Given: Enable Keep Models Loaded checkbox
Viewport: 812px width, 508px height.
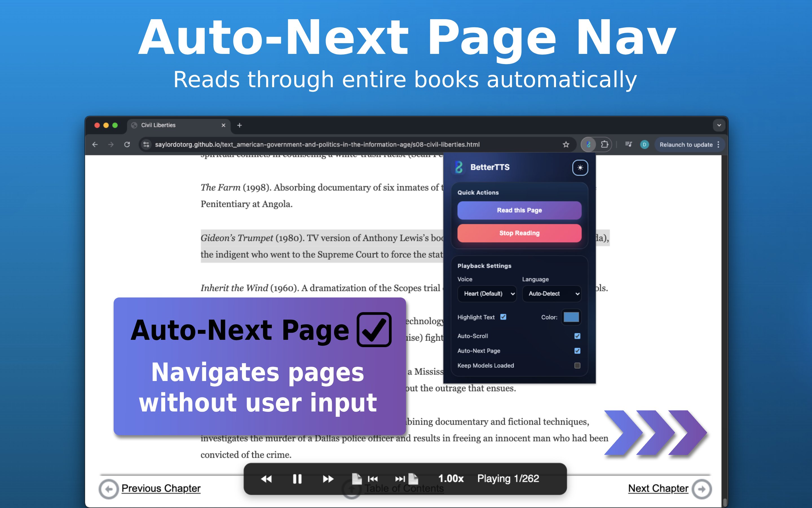Looking at the screenshot, I should (577, 365).
